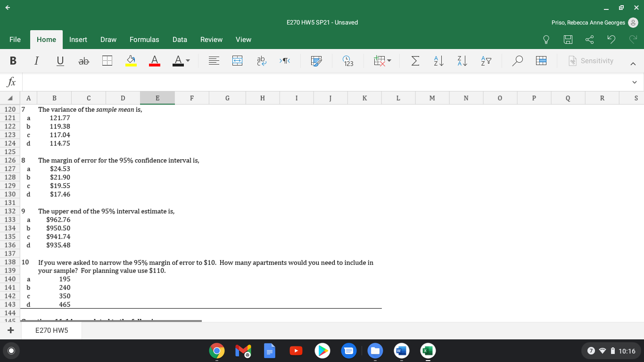Select column E header

click(x=157, y=98)
